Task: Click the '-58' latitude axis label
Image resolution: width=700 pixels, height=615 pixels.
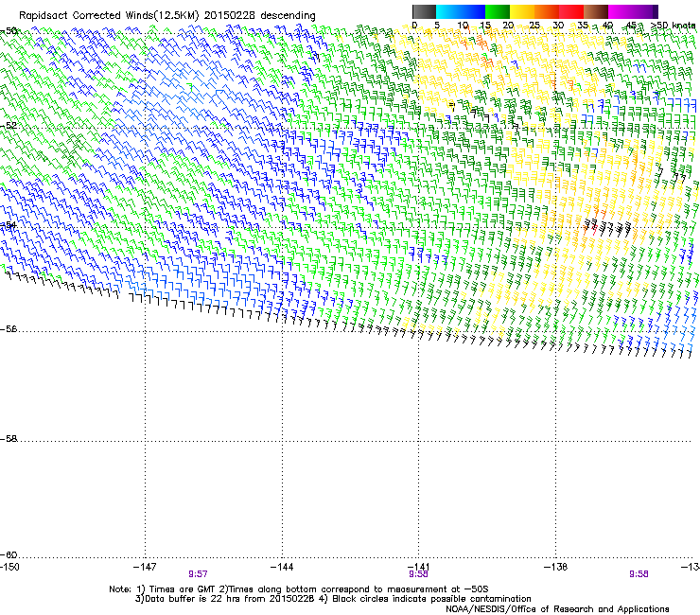Action: (9, 439)
